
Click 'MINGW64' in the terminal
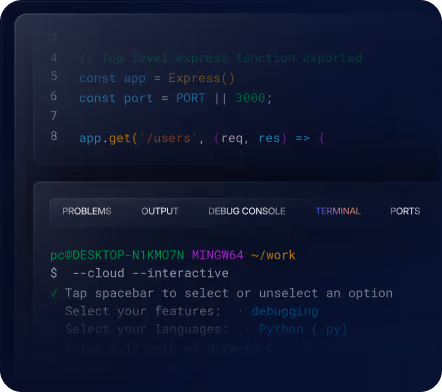[218, 255]
